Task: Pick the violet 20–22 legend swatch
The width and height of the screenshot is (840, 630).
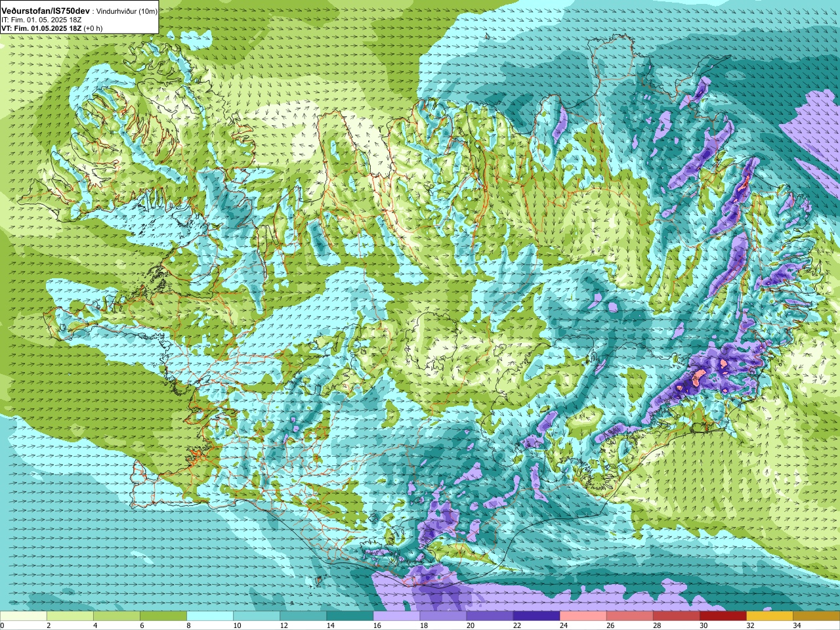Action: coord(490,616)
